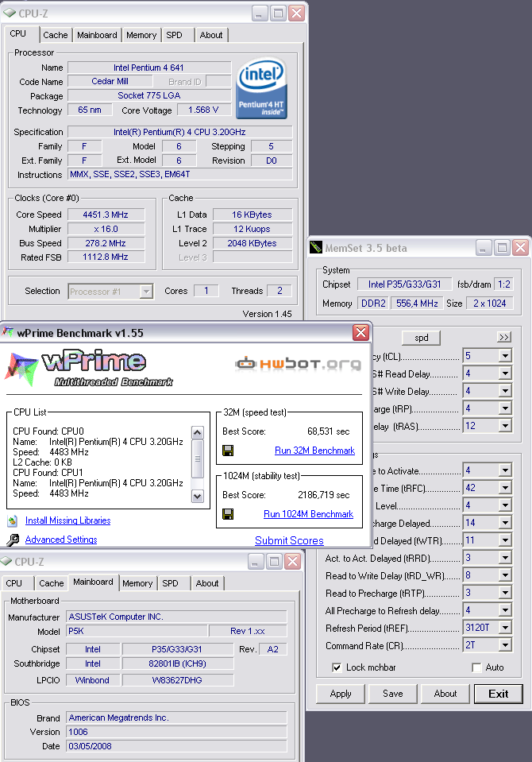Minimize the top CPU-Z window
Viewport: 532px width, 762px height.
[x=260, y=14]
